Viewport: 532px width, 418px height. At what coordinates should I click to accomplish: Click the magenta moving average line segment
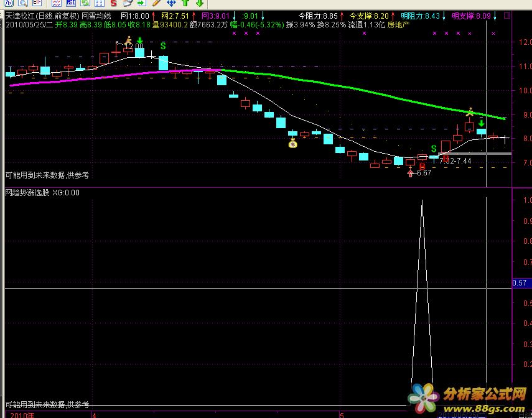click(x=115, y=77)
